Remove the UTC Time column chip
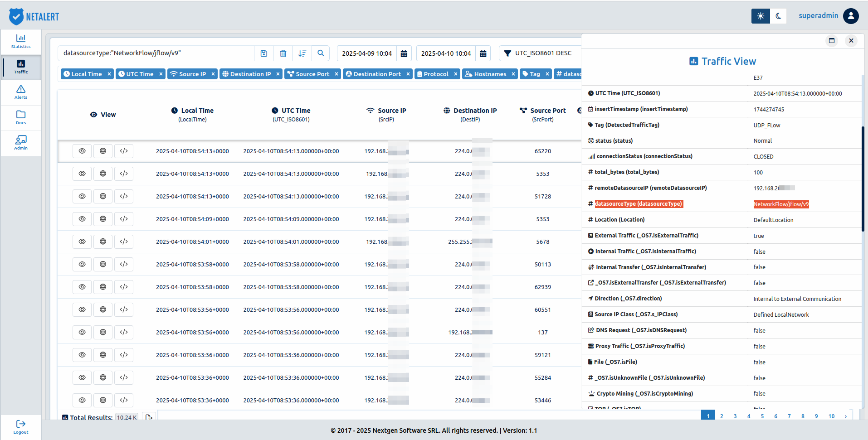This screenshot has height=440, width=868. click(161, 74)
